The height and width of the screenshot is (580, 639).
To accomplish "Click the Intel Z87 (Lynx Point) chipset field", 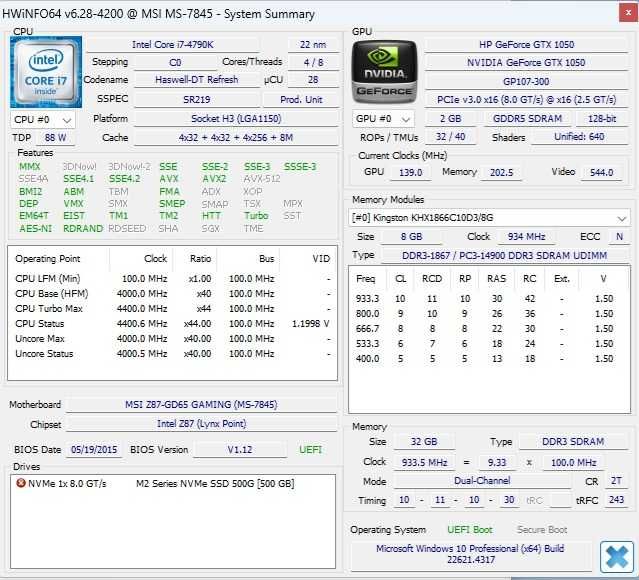I will point(201,424).
